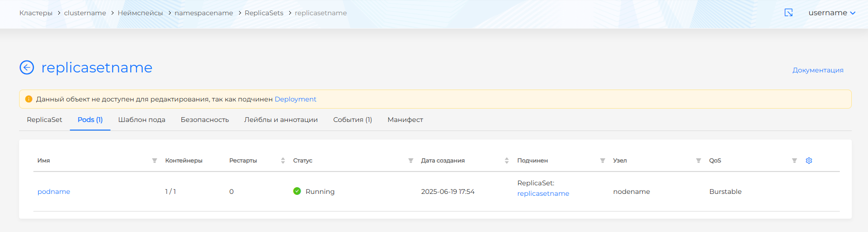Open filter for the Имя column
Viewport: 868px width, 232px height.
click(x=155, y=161)
